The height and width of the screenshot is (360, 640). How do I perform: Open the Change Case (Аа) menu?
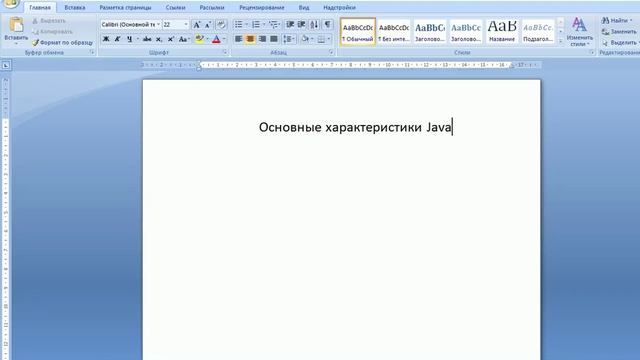pos(184,39)
